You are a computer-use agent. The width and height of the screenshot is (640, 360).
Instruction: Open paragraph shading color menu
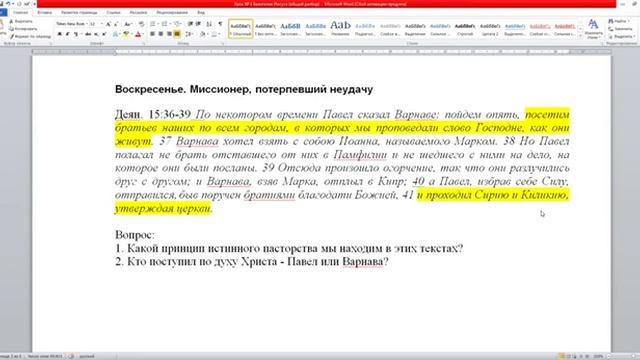point(203,34)
